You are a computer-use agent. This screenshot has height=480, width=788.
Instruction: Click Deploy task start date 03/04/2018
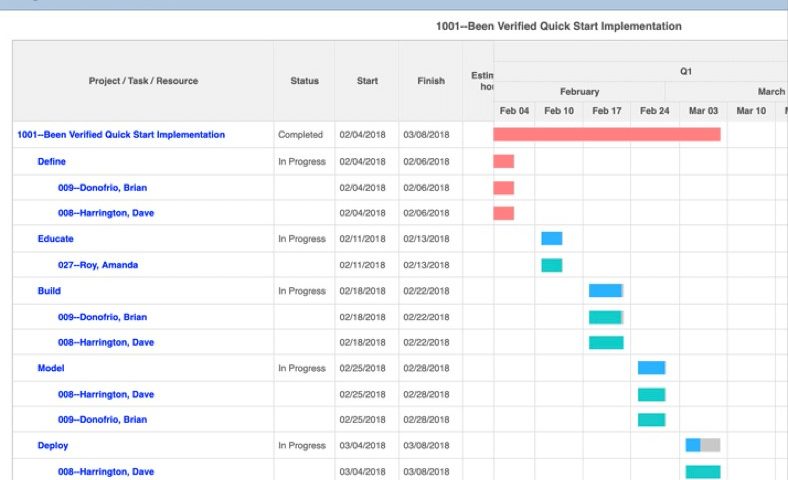[362, 445]
